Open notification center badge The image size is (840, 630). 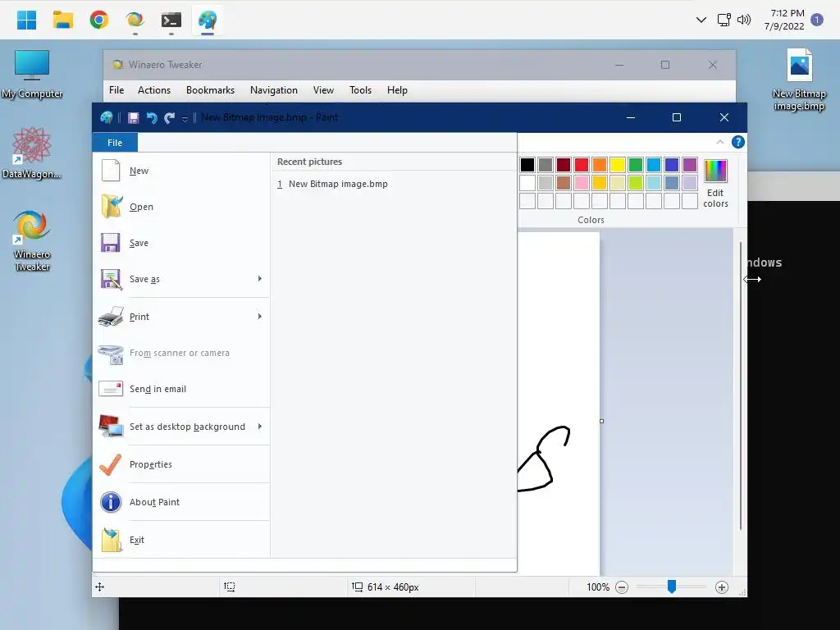click(817, 20)
